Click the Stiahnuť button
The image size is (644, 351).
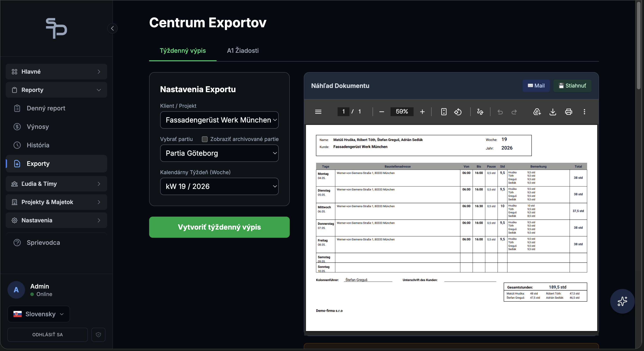(572, 86)
